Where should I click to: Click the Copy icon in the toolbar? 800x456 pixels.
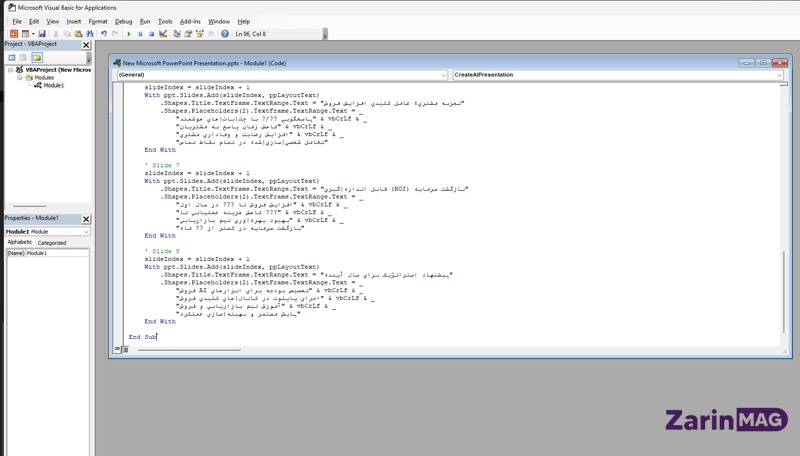[67, 34]
